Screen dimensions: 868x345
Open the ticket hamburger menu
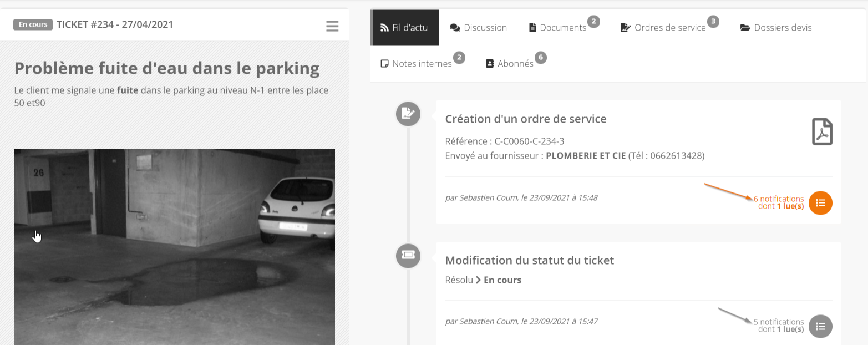(332, 26)
